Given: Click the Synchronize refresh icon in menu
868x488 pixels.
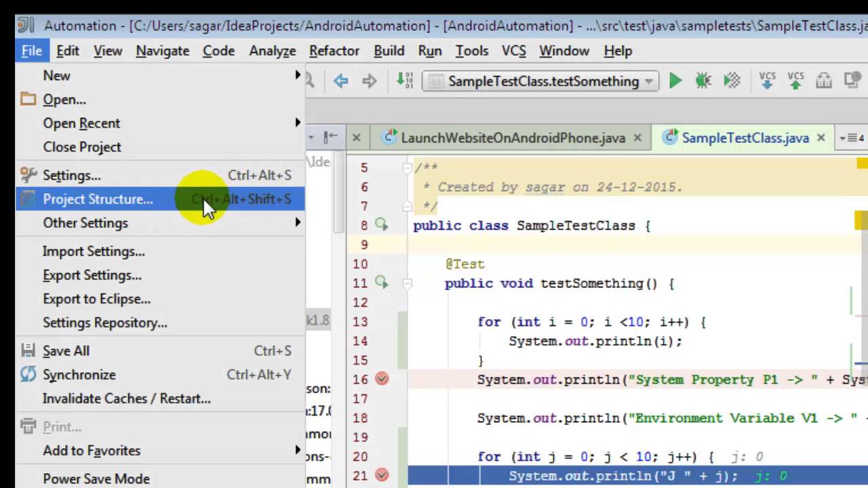Looking at the screenshot, I should pyautogui.click(x=28, y=374).
